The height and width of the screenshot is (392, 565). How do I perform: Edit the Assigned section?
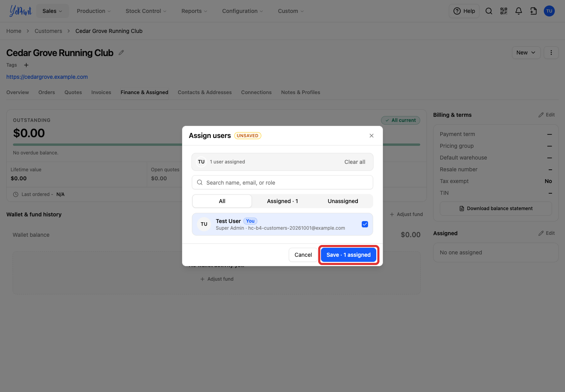pos(547,233)
